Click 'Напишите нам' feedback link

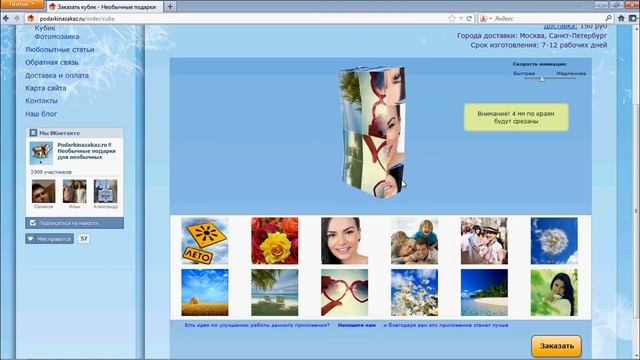pyautogui.click(x=357, y=325)
